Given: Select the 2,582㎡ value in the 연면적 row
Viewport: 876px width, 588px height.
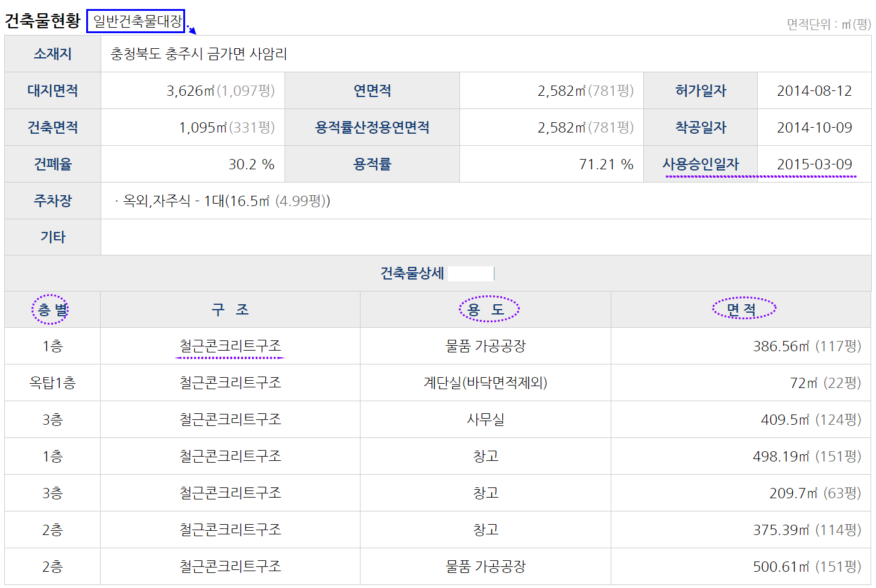Looking at the screenshot, I should click(x=585, y=90).
